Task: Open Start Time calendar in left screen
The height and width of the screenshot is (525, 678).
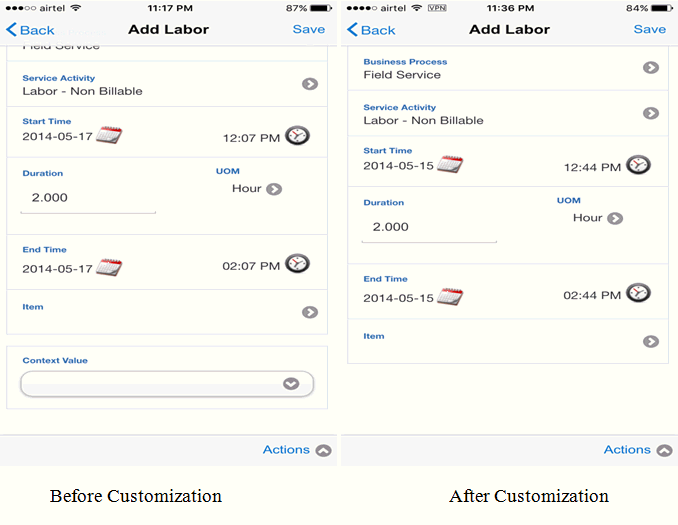Action: point(109,135)
